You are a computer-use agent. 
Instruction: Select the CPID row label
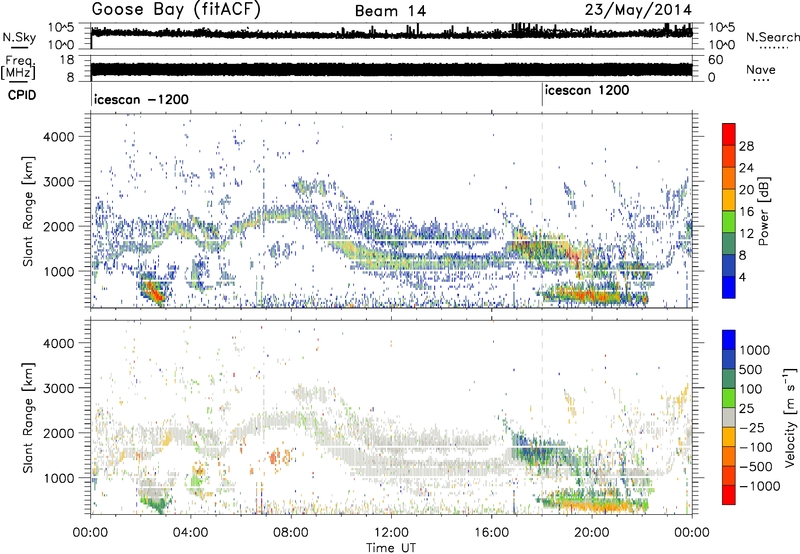click(x=22, y=95)
